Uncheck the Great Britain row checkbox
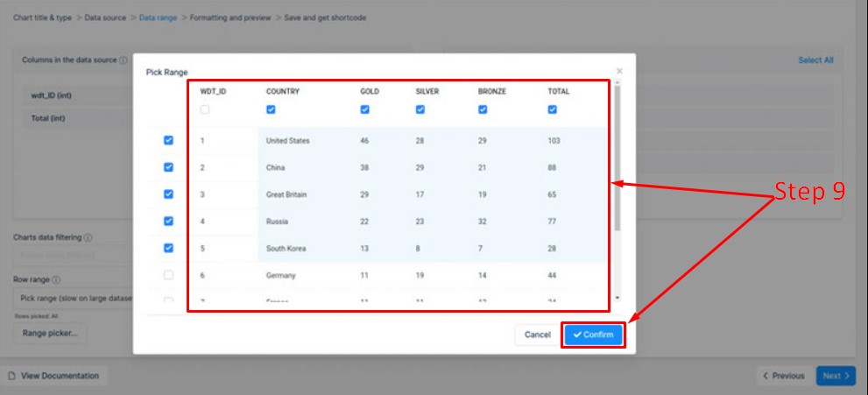This screenshot has height=395, width=868. [x=168, y=194]
